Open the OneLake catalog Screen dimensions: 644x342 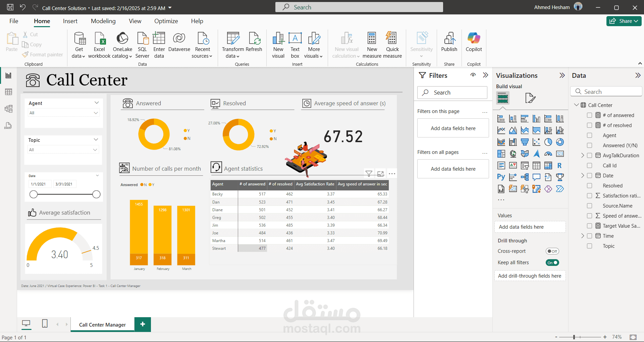coord(122,45)
